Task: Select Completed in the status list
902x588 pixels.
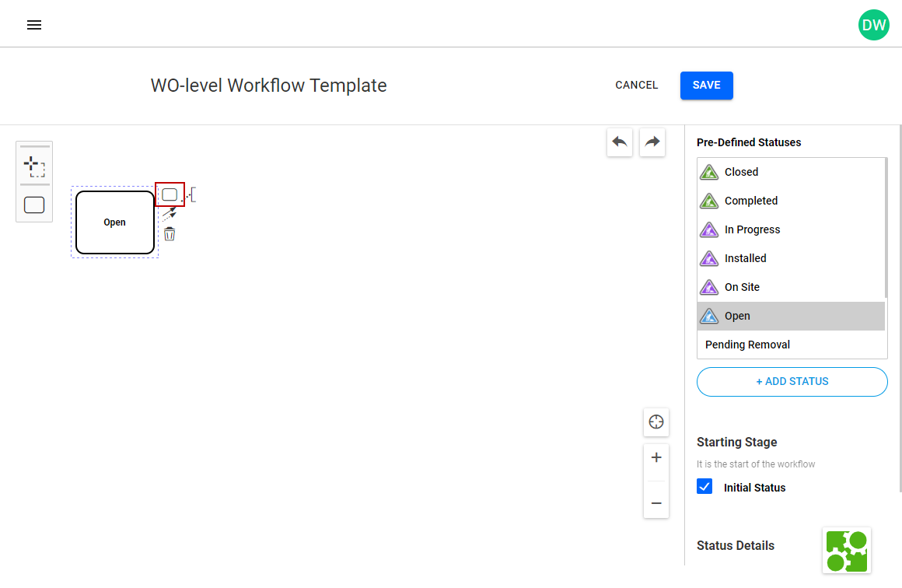Action: pos(791,201)
